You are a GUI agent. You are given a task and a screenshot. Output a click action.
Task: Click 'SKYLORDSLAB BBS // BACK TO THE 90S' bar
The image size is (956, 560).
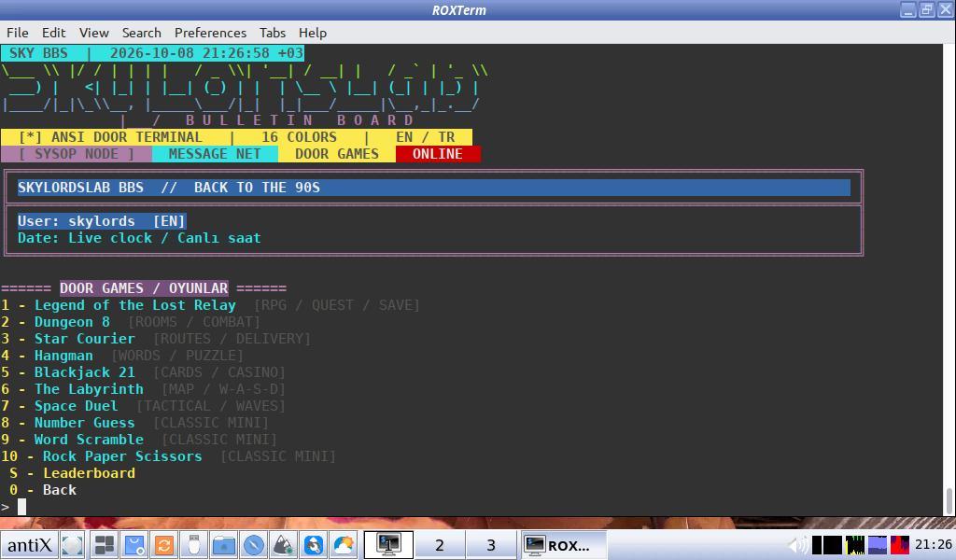point(433,188)
